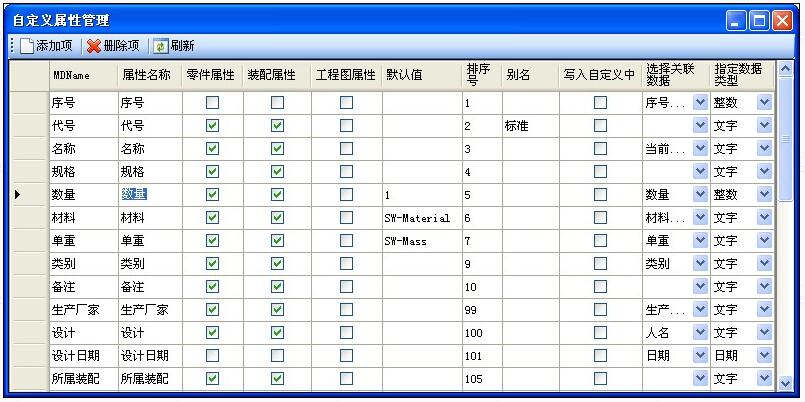
Task: Click the 所属装配 MDName cell
Action: (x=83, y=378)
